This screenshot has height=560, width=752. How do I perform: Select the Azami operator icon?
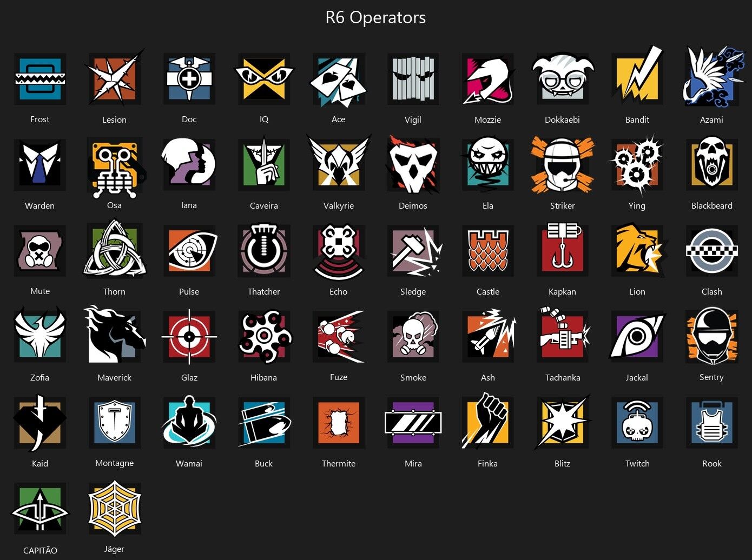712,77
